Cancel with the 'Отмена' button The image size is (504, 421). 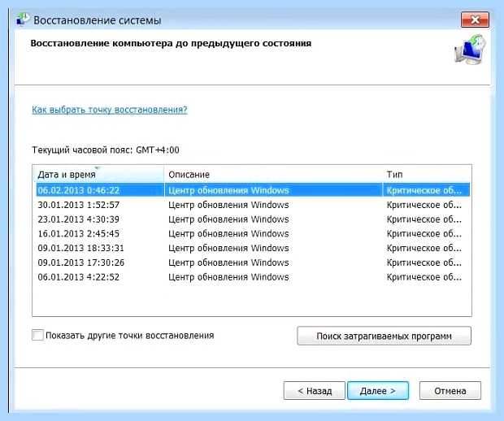[450, 391]
